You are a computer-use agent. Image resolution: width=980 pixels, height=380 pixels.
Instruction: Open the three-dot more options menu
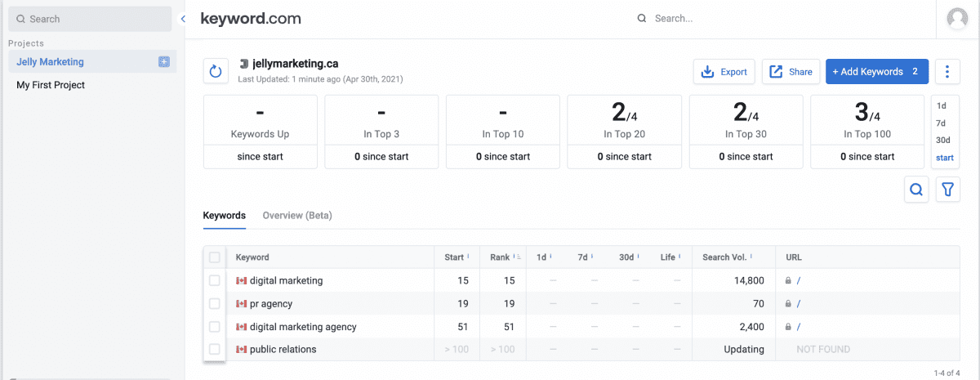click(x=947, y=72)
